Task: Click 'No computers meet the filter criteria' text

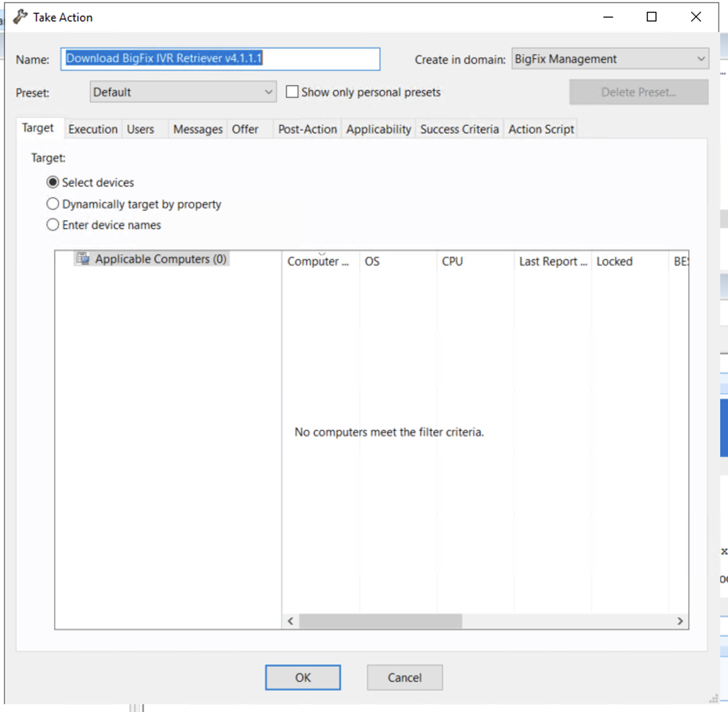Action: (x=389, y=432)
